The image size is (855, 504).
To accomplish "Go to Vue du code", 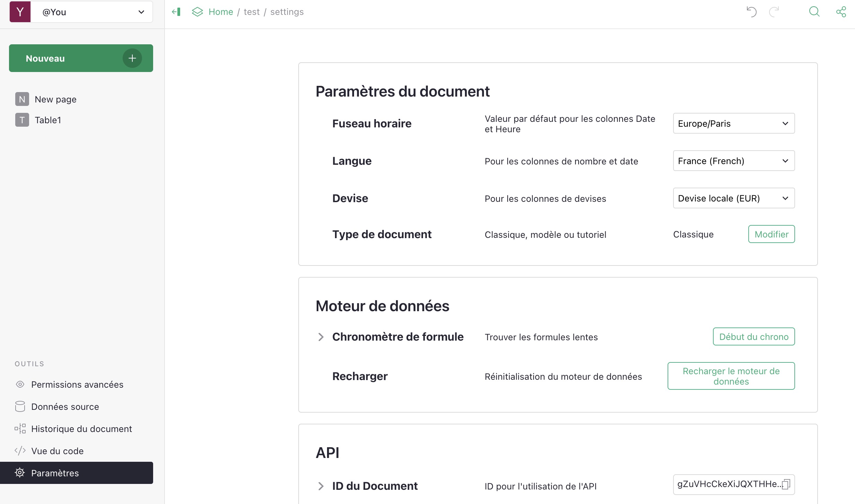I will [58, 451].
